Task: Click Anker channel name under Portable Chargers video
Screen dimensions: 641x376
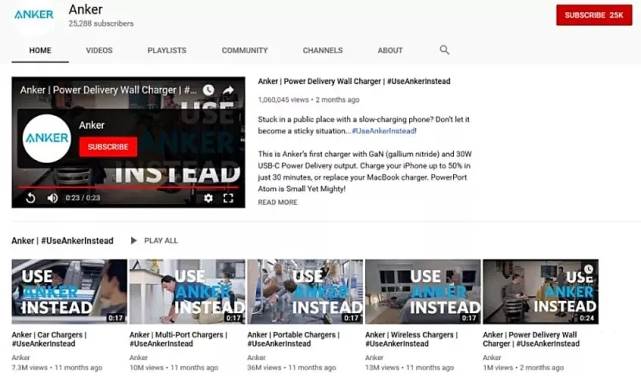Action: click(x=256, y=358)
